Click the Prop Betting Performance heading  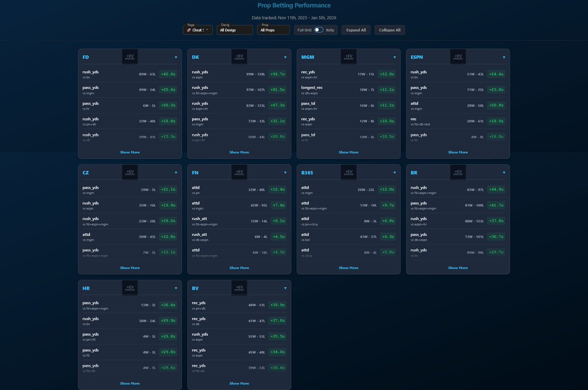point(294,5)
